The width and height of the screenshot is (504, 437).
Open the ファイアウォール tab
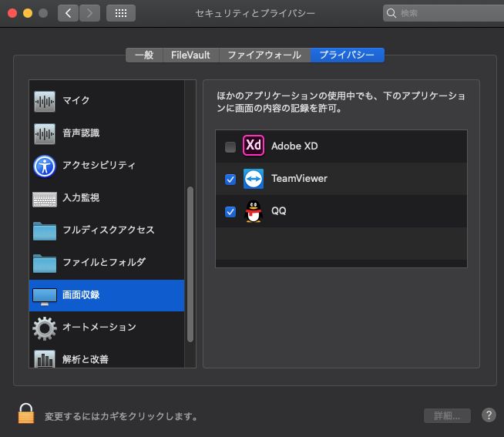click(x=264, y=55)
